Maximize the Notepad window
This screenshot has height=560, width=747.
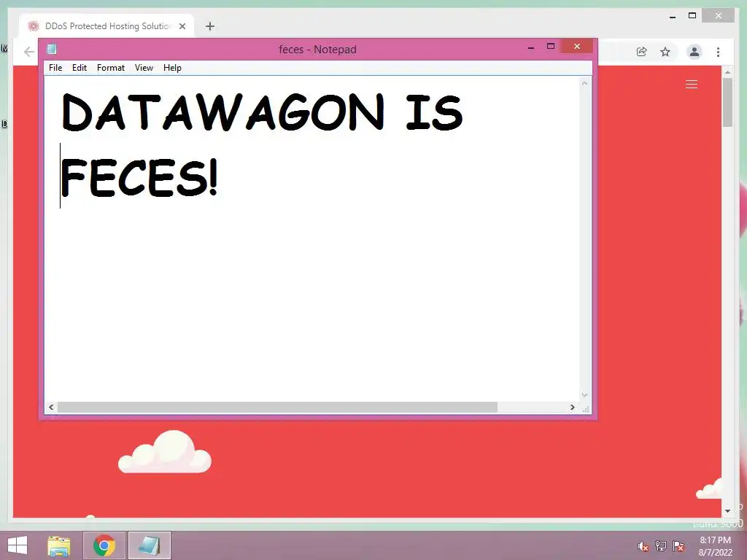click(x=551, y=47)
